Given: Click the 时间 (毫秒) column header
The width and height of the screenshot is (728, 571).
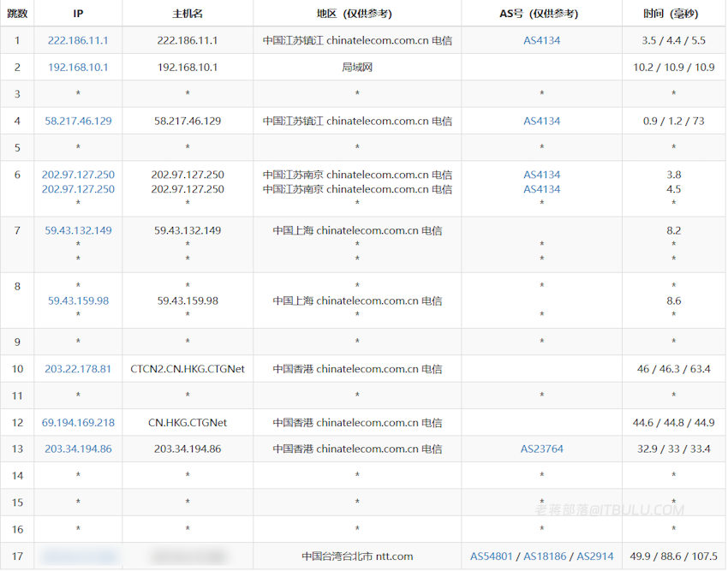Looking at the screenshot, I should 671,14.
